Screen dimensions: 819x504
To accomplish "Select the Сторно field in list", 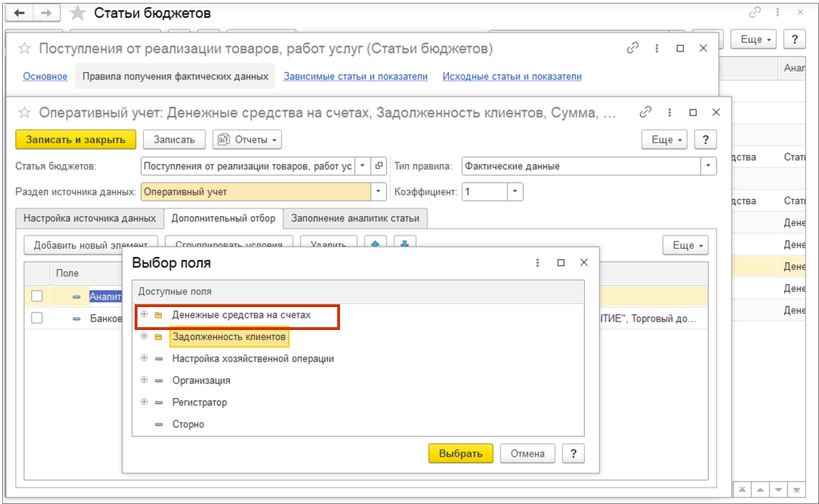I will tap(188, 425).
